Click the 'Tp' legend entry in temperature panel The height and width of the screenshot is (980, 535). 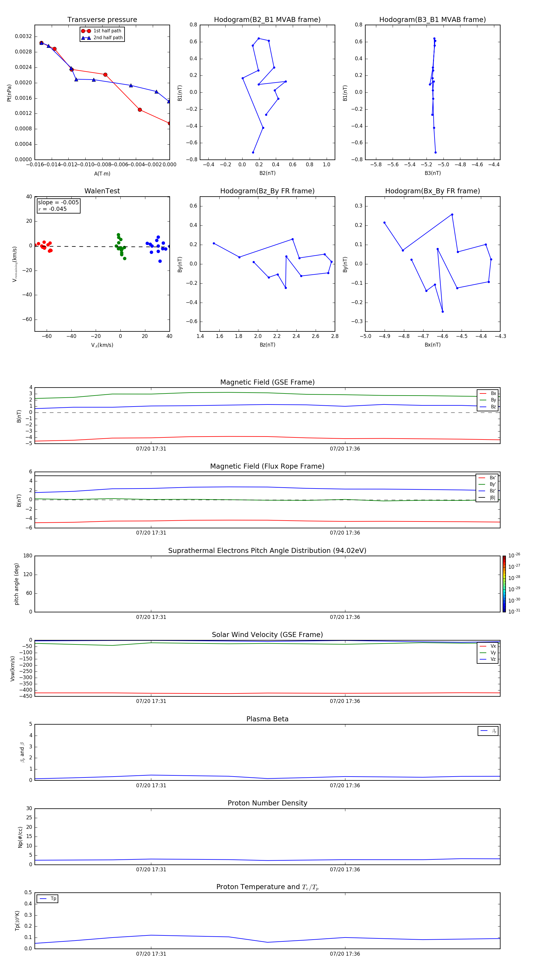point(48,899)
